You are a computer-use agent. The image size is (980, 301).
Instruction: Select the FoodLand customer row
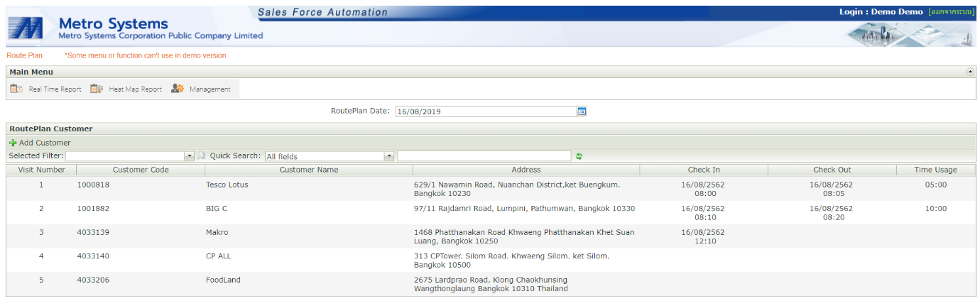pyautogui.click(x=491, y=284)
